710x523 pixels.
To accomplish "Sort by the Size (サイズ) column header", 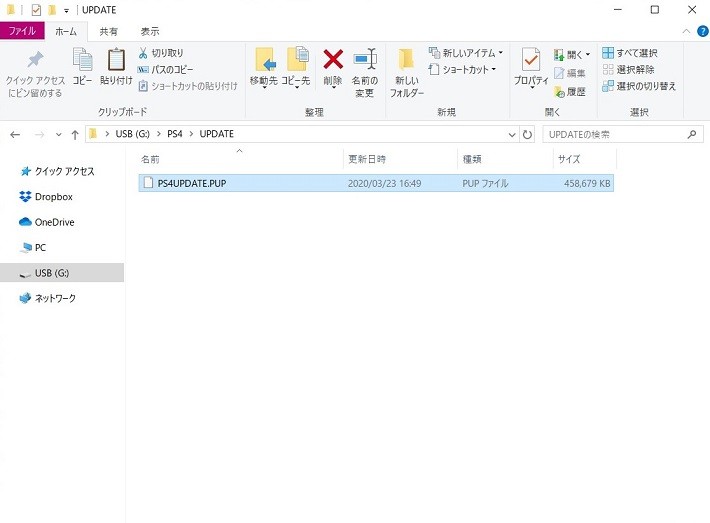I will point(569,159).
